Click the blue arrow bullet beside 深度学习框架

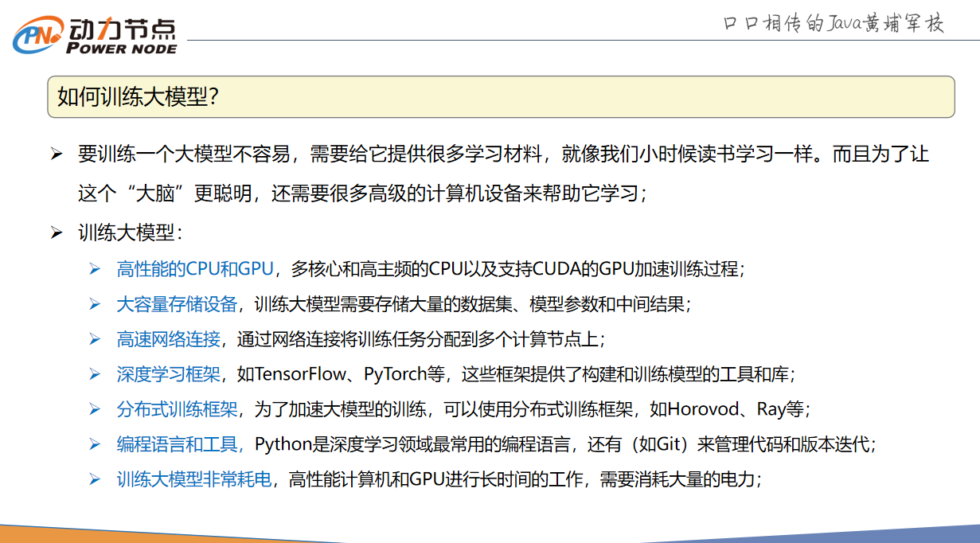pyautogui.click(x=95, y=374)
